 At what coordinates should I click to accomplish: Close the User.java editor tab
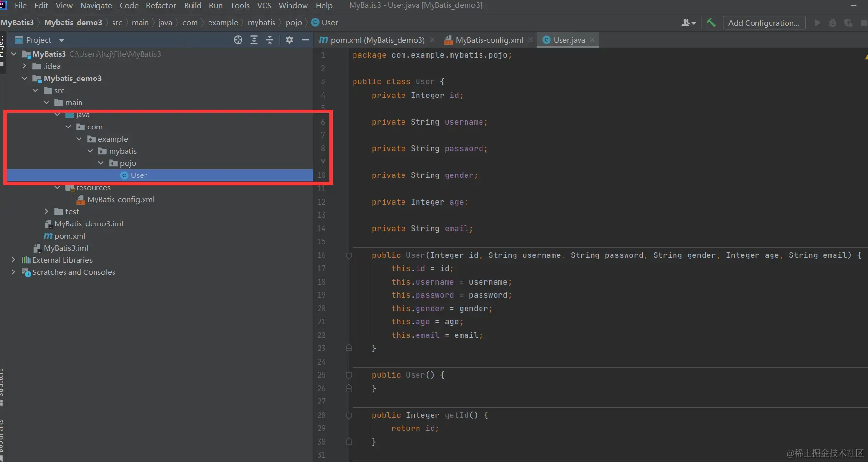tap(592, 40)
